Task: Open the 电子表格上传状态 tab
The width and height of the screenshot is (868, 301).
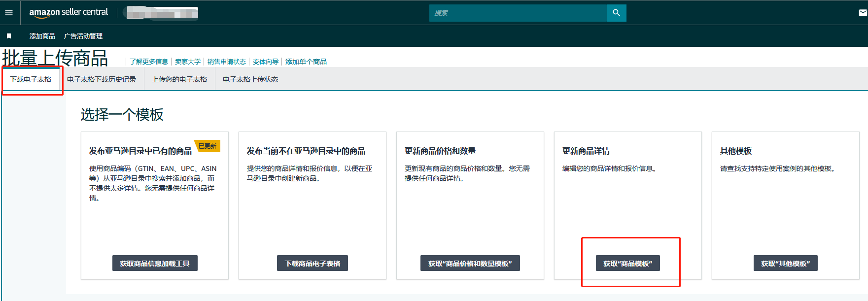Action: tap(250, 79)
